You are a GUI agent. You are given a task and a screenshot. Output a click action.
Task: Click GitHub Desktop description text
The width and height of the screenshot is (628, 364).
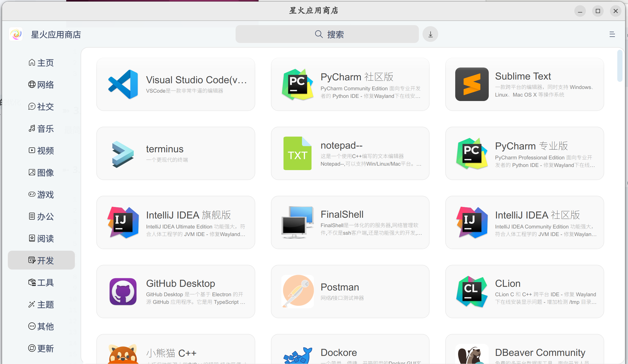click(x=196, y=298)
